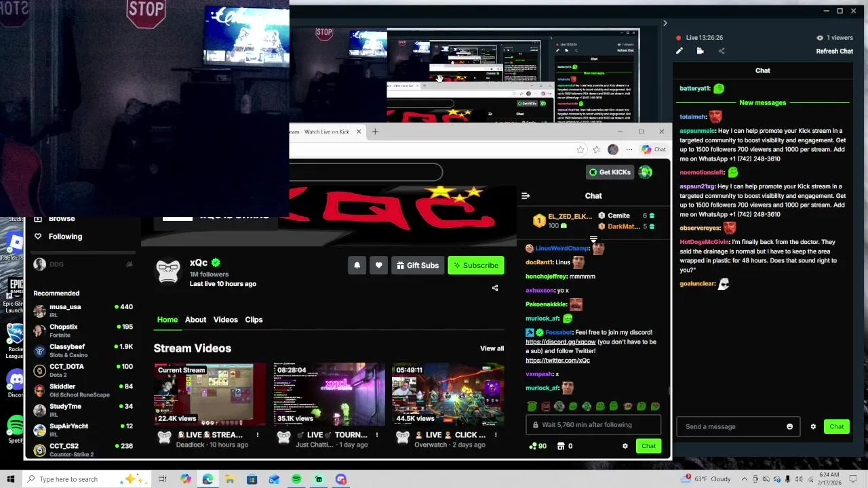Collapse chat with the arrow icon

coord(526,196)
